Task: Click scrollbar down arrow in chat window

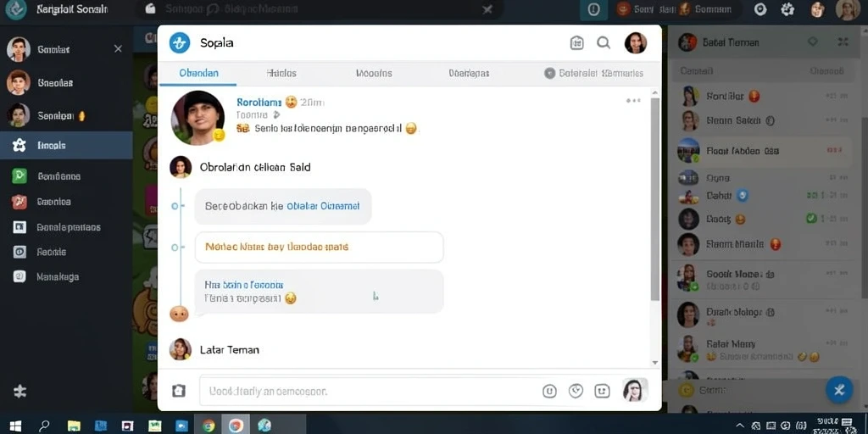Action: click(655, 363)
